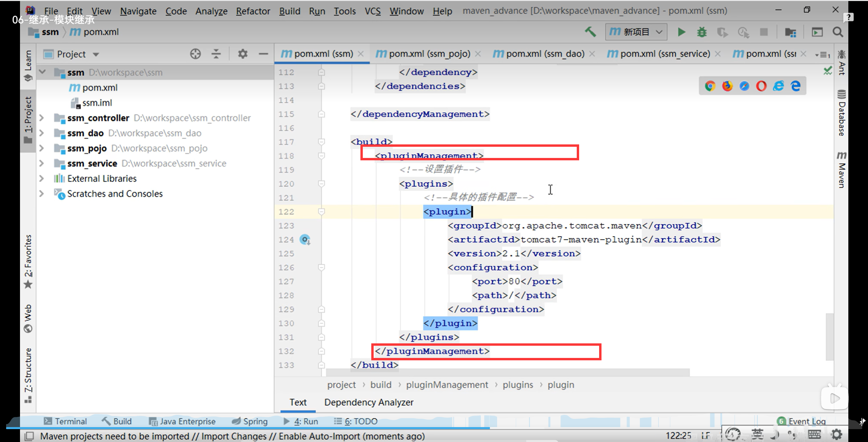The image size is (868, 442).
Task: Toggle fold marker at line 122
Action: pyautogui.click(x=321, y=212)
